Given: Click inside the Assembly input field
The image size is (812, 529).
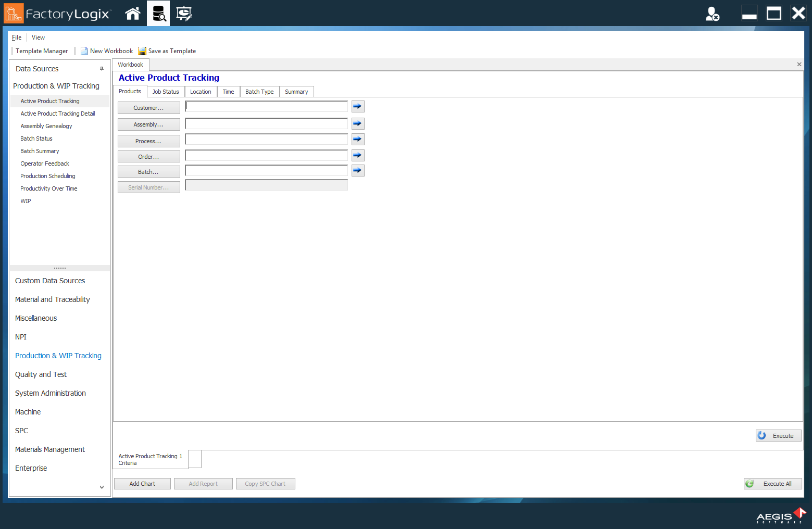Looking at the screenshot, I should click(266, 123).
